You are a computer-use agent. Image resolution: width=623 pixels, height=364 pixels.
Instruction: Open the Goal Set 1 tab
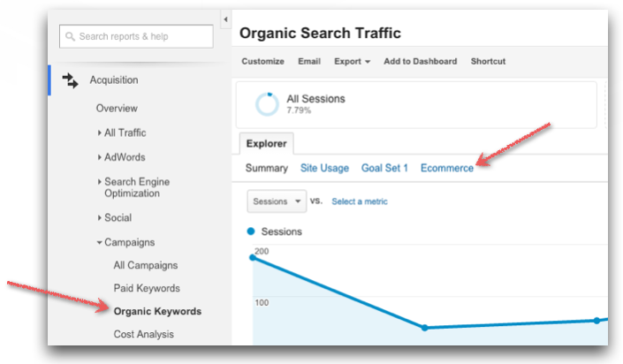[384, 168]
